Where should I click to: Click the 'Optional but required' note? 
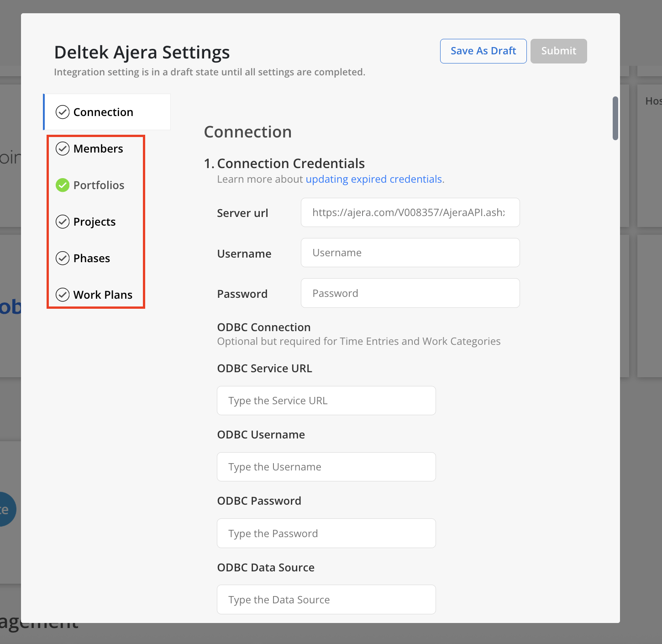(359, 342)
